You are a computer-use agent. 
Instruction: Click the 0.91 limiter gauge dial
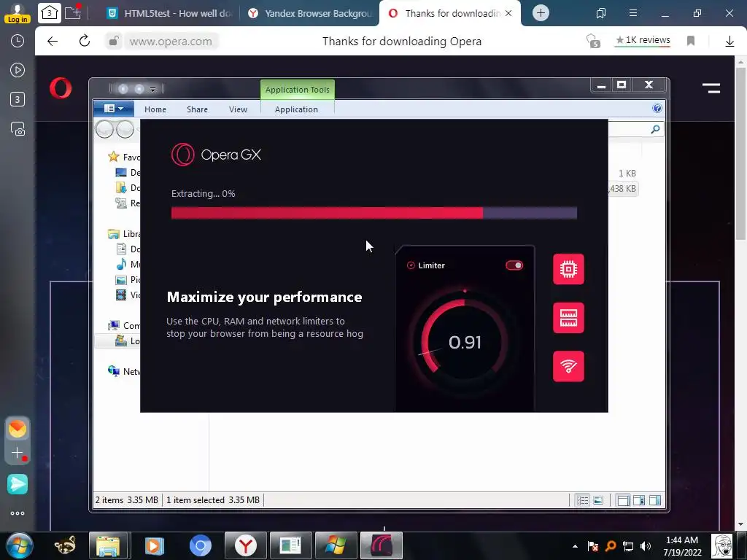click(465, 342)
